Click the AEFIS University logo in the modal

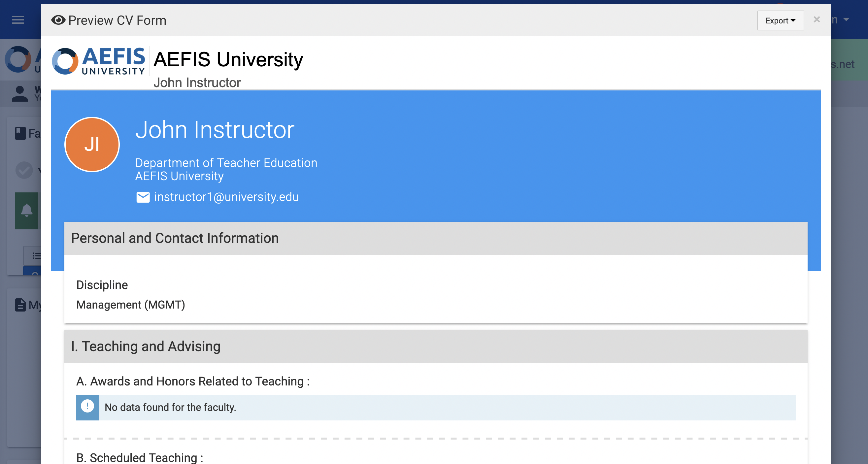coord(98,61)
